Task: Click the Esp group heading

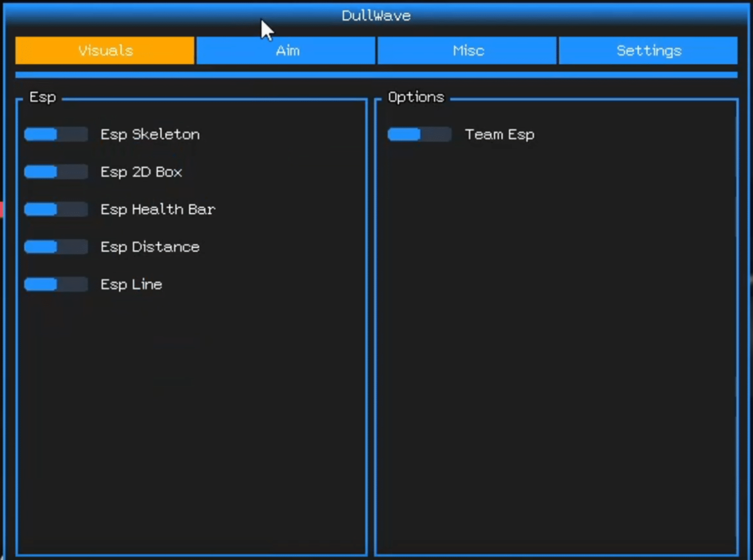Action: point(43,97)
